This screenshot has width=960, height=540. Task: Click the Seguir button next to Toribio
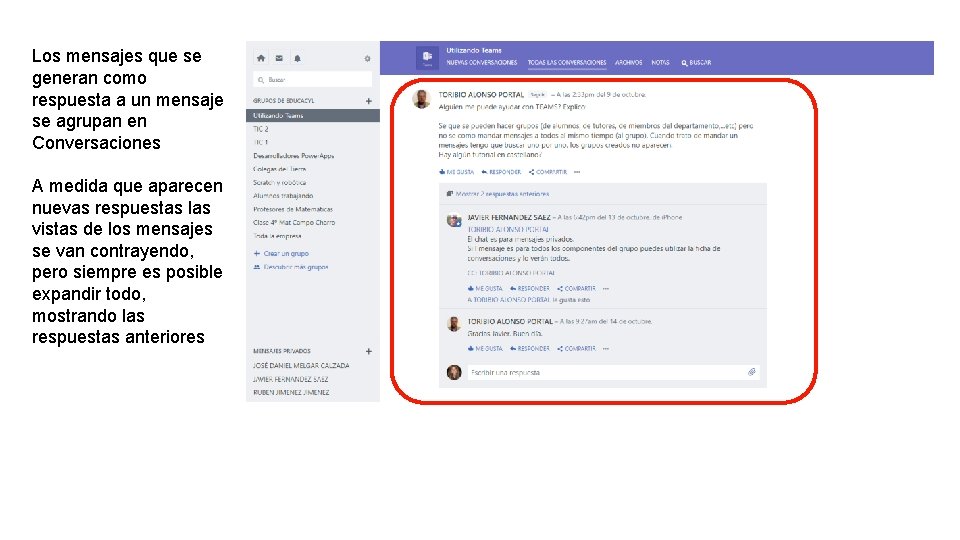point(538,95)
